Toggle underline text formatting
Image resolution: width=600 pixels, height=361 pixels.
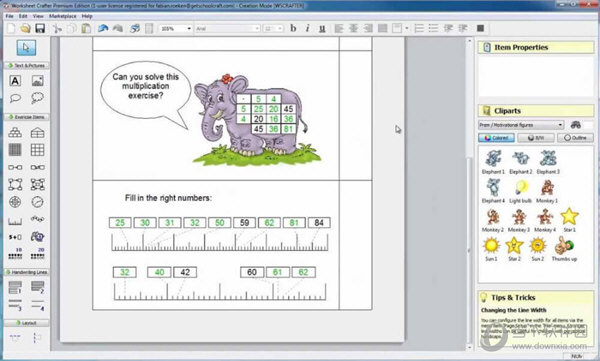(x=322, y=28)
